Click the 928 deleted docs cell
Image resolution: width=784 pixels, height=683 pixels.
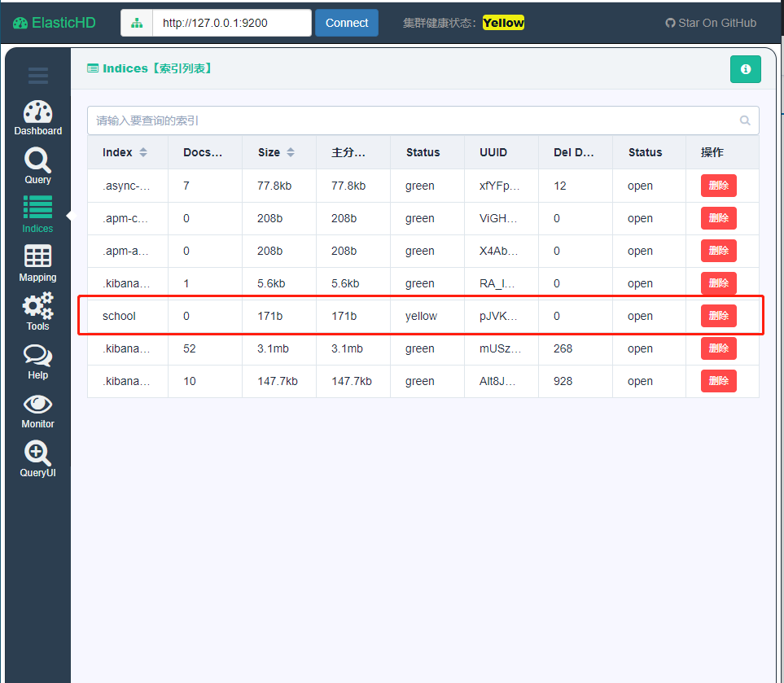coord(563,381)
